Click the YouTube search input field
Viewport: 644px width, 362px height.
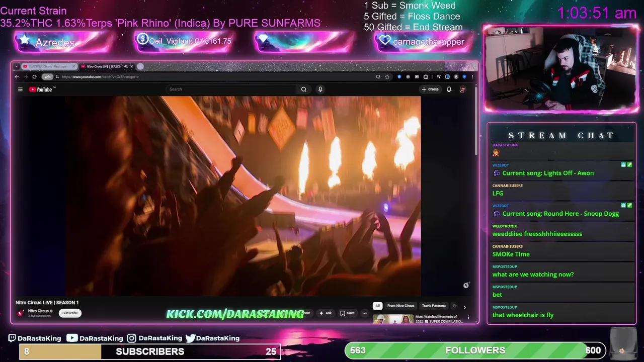click(231, 89)
